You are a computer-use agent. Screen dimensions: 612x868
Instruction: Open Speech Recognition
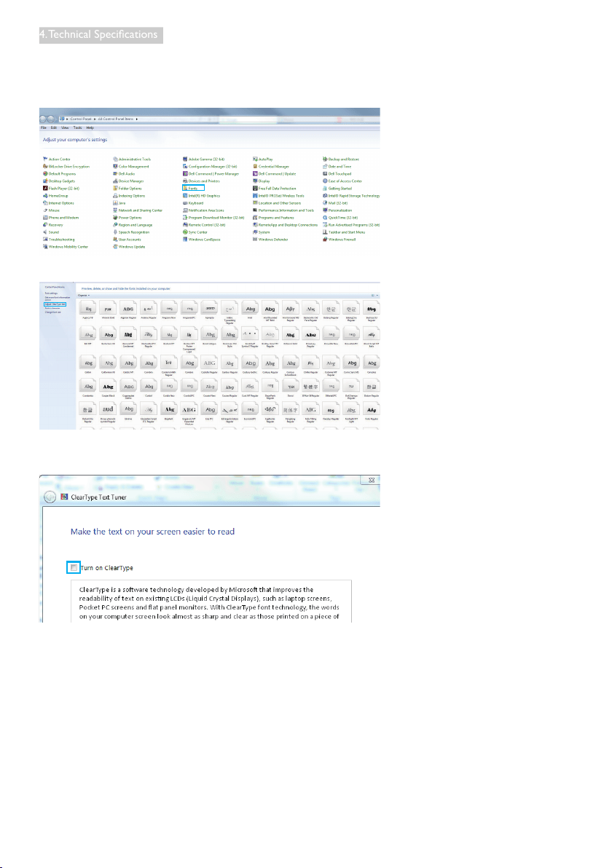click(131, 232)
